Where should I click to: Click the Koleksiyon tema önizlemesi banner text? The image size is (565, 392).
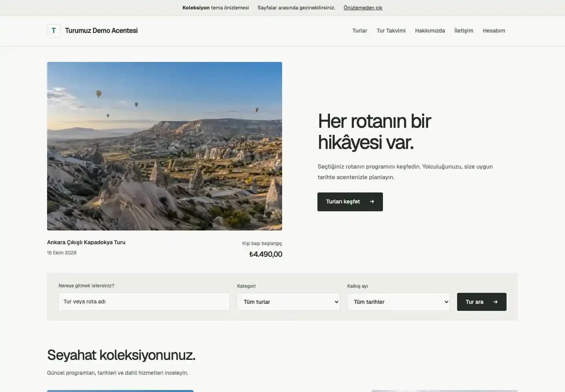click(216, 7)
